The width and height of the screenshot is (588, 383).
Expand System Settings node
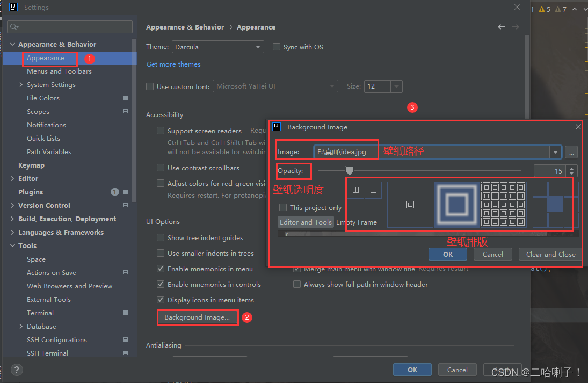[x=21, y=85]
